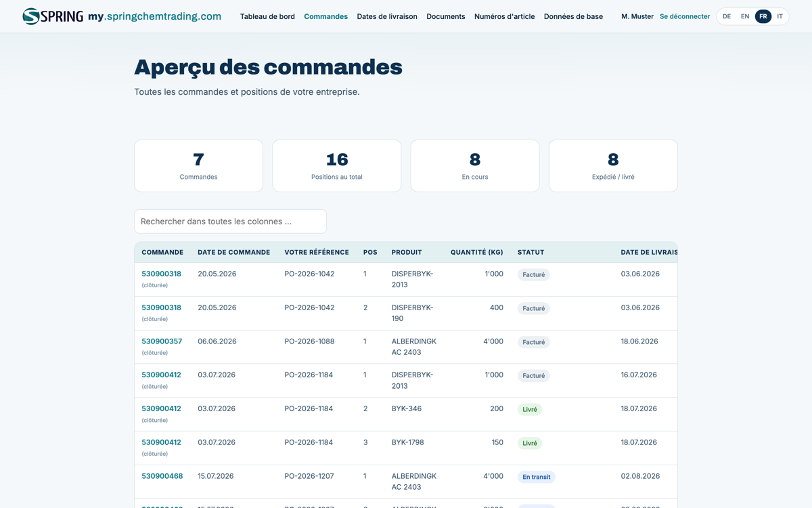Screen dimensions: 812x508
Task: Sort by DATE DE COMMANDE column header
Action: coord(233,252)
